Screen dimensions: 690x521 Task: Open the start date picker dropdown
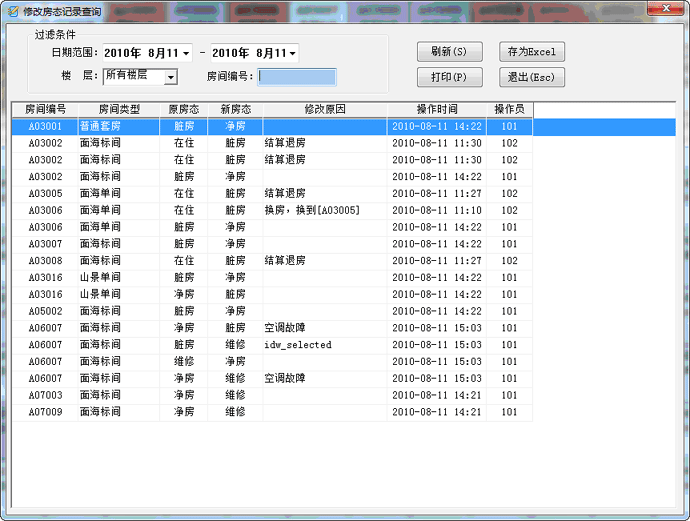pos(186,53)
